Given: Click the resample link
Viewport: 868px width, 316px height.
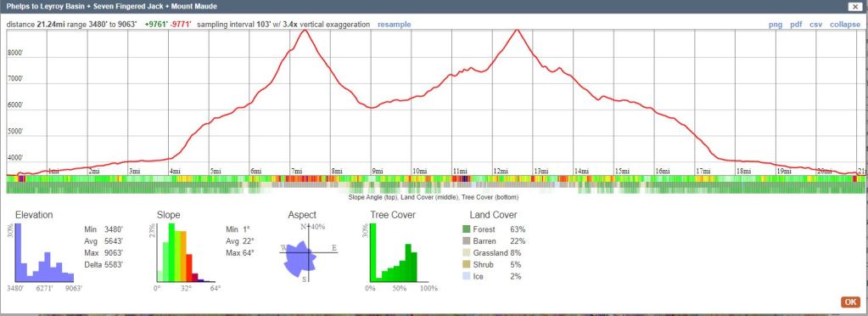Looking at the screenshot, I should 395,25.
